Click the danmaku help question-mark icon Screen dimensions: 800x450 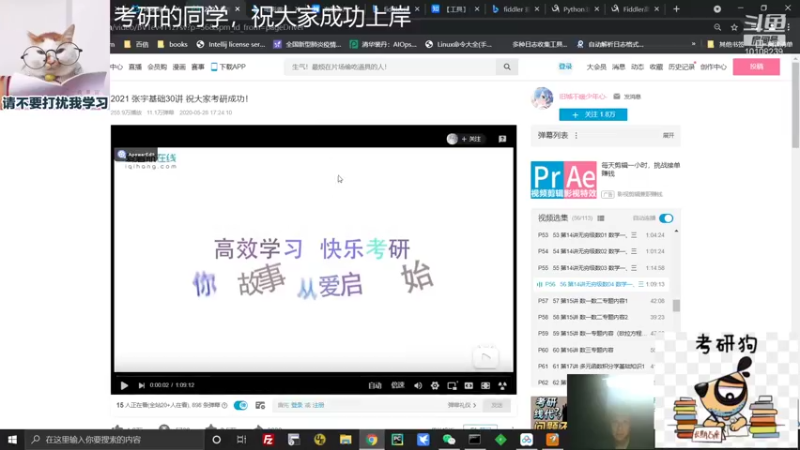[224, 405]
